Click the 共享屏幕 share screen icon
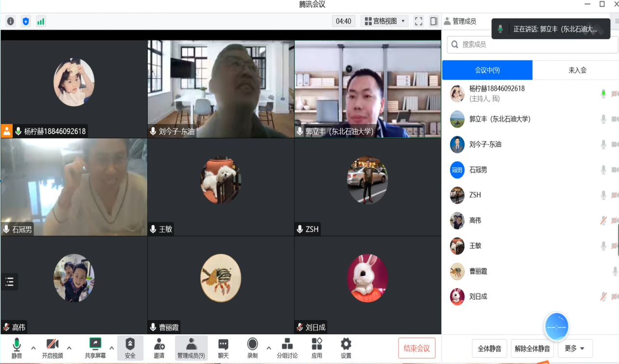Image resolution: width=619 pixels, height=364 pixels. [x=95, y=345]
